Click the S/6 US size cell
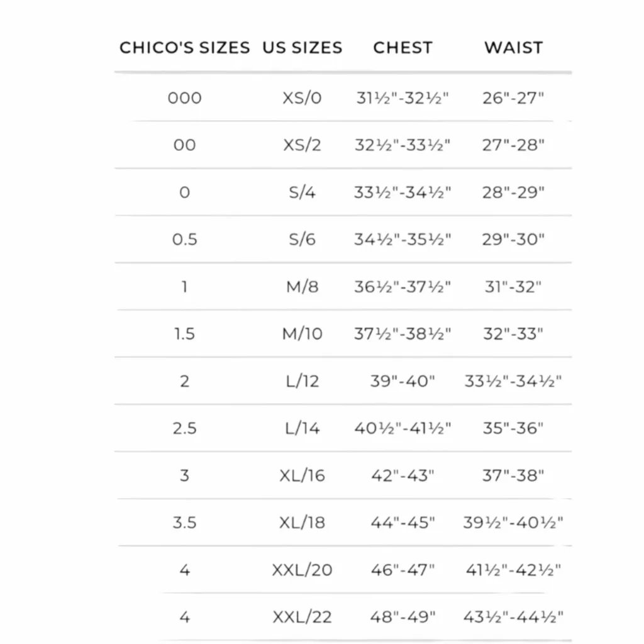This screenshot has height=644, width=644. pyautogui.click(x=302, y=240)
